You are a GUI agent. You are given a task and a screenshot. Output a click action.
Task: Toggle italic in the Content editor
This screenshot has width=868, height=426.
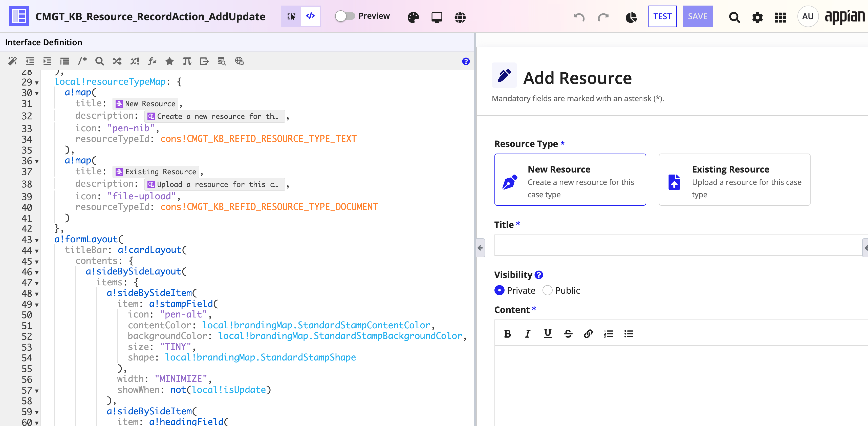click(528, 334)
